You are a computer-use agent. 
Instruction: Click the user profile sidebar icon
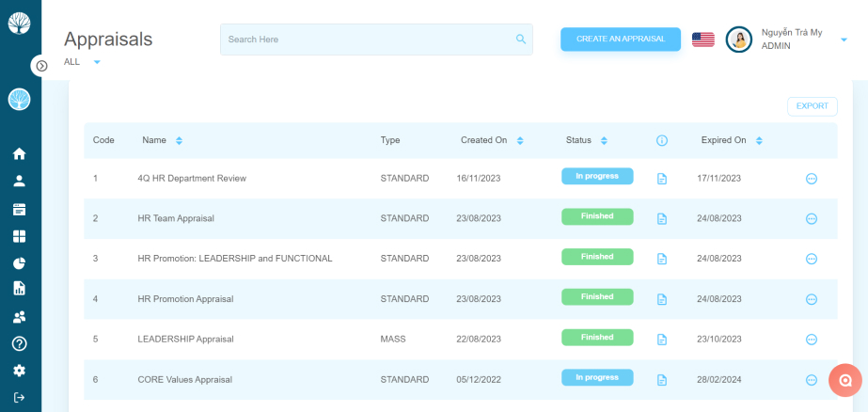click(20, 182)
